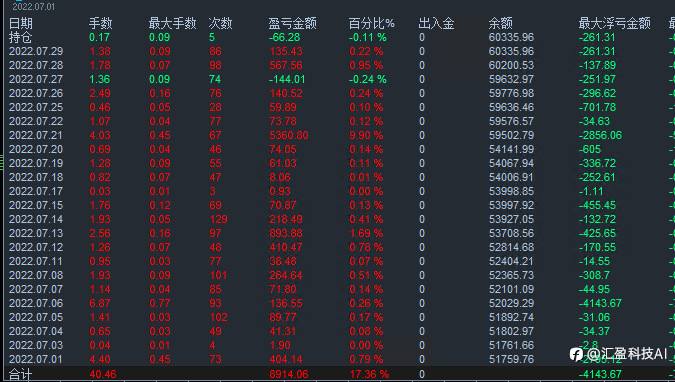Click the 百分比% column header
The height and width of the screenshot is (382, 675).
[x=372, y=23]
